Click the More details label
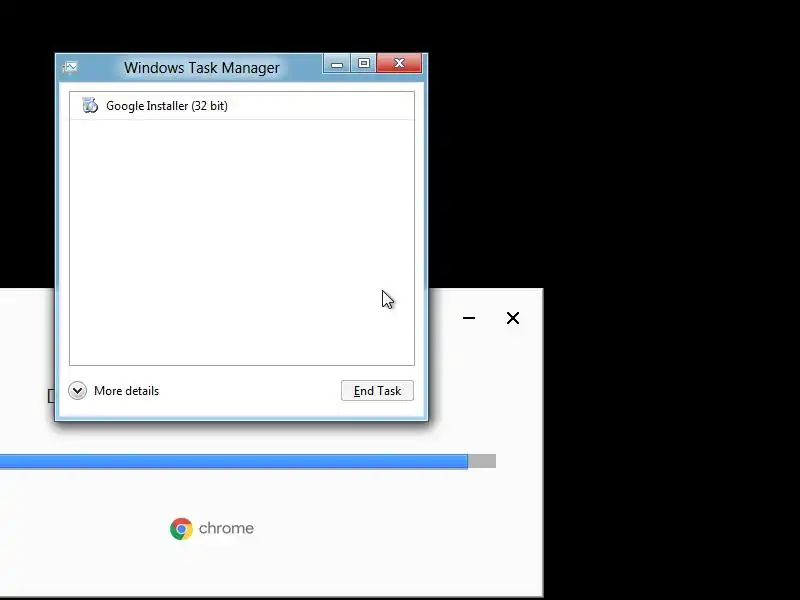 click(127, 391)
